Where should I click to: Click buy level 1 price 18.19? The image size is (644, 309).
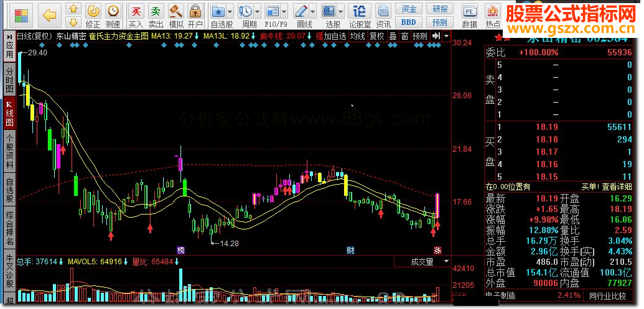pyautogui.click(x=547, y=127)
